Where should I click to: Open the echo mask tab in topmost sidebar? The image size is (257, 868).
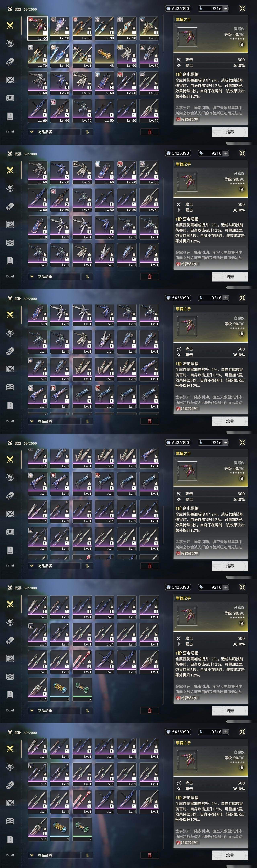[10, 43]
